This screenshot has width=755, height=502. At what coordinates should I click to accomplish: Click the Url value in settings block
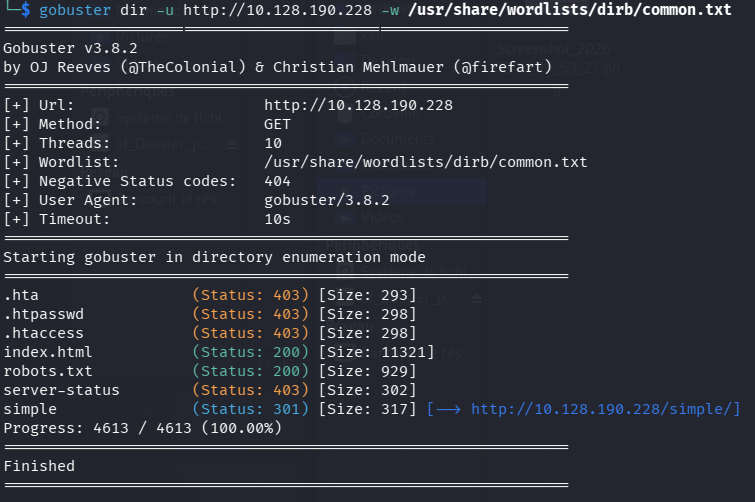click(x=358, y=106)
